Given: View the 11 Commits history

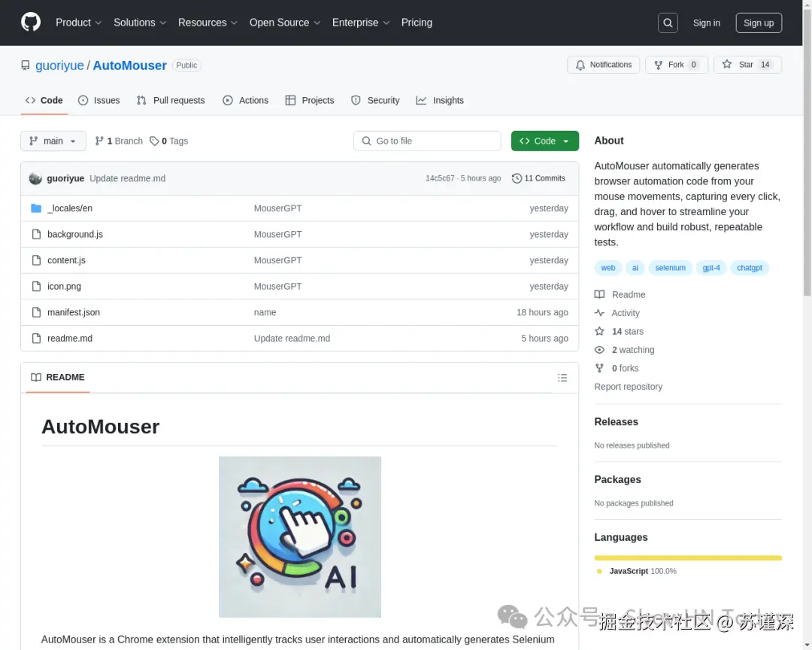Looking at the screenshot, I should tap(538, 178).
